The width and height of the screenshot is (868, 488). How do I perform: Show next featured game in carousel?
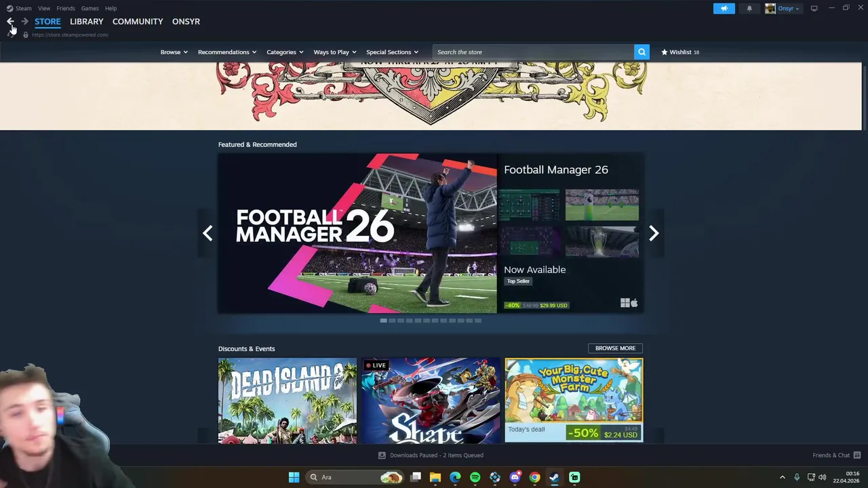click(654, 233)
